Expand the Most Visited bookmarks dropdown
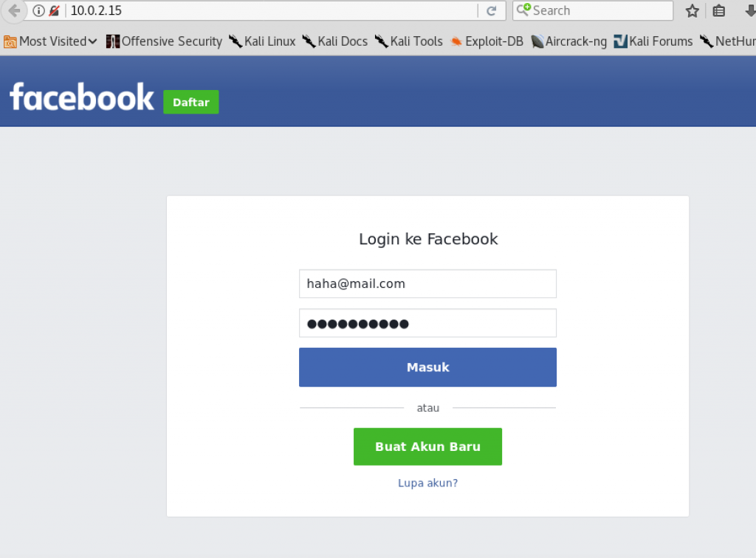 (x=50, y=41)
